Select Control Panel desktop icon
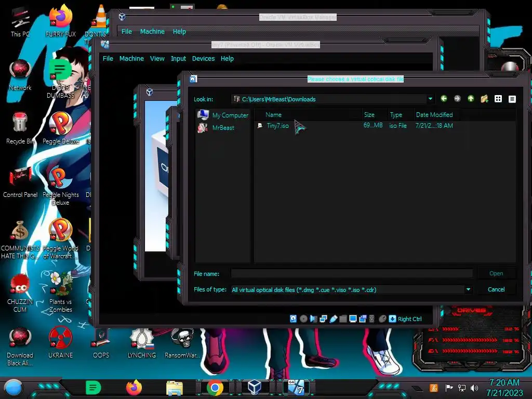532x399 pixels. (20, 182)
